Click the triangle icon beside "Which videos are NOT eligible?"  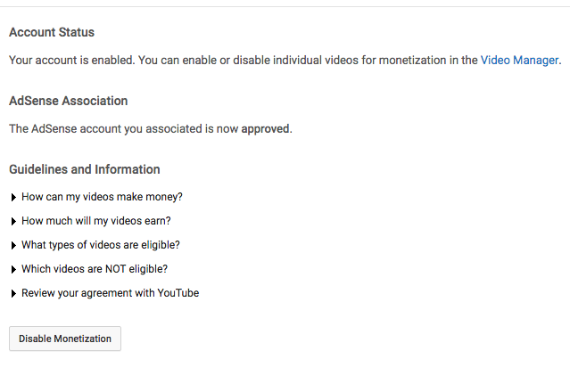pos(13,269)
